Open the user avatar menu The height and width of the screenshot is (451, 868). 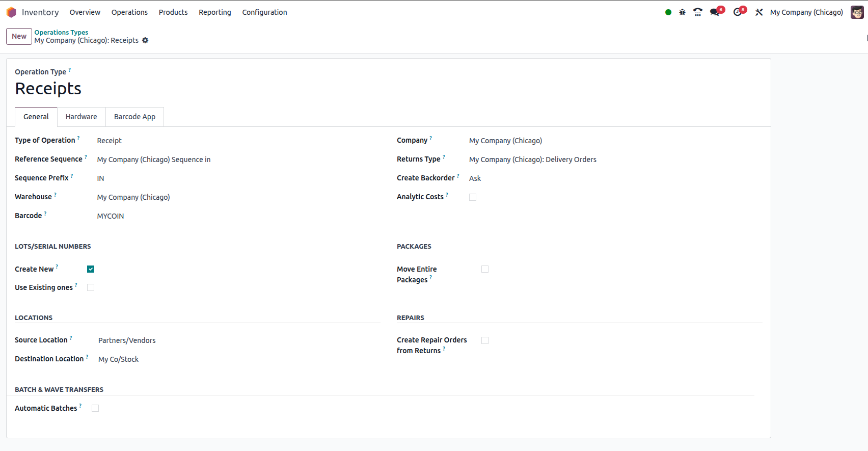(857, 12)
